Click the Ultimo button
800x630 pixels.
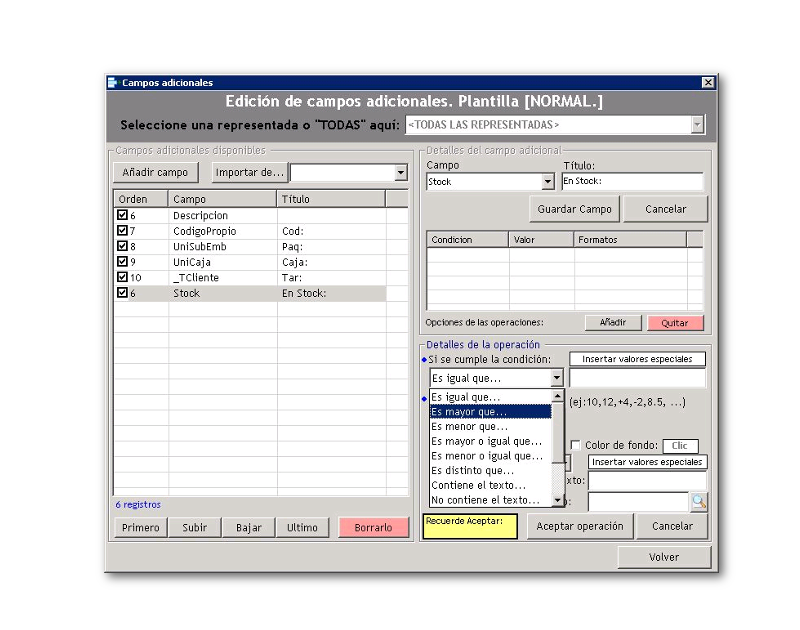pyautogui.click(x=302, y=527)
